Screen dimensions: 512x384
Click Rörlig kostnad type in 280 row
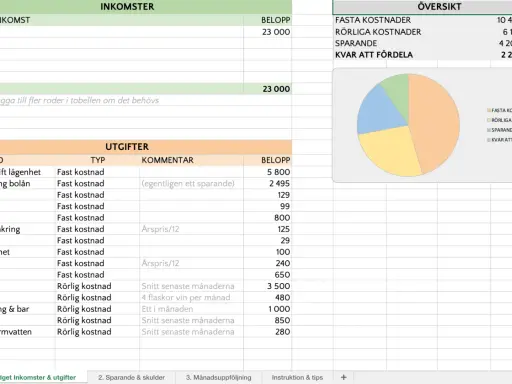84,332
